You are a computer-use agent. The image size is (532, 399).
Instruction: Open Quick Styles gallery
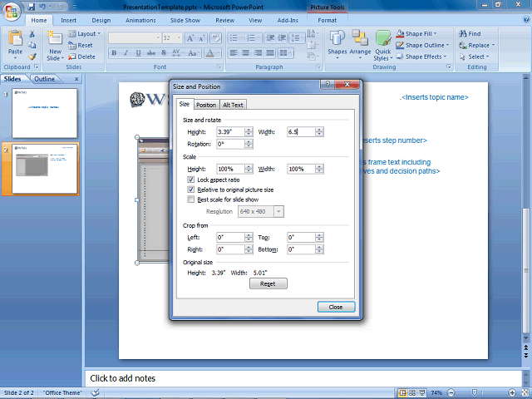(383, 46)
